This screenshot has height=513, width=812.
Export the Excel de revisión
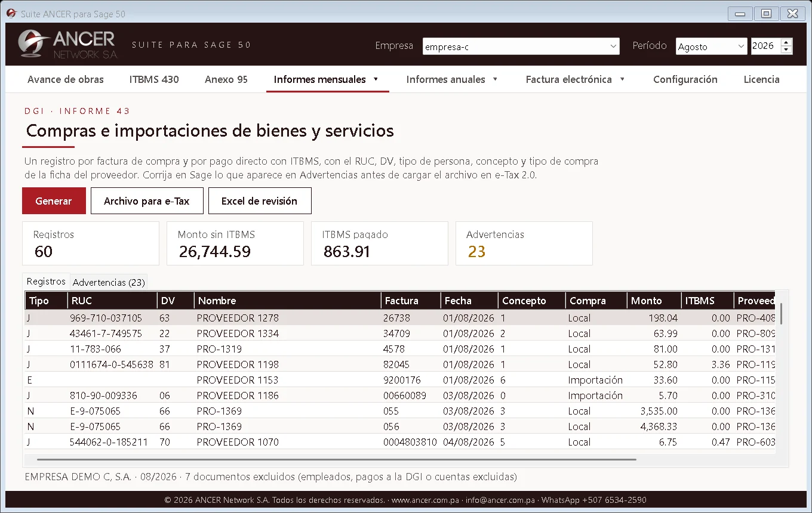pyautogui.click(x=260, y=201)
